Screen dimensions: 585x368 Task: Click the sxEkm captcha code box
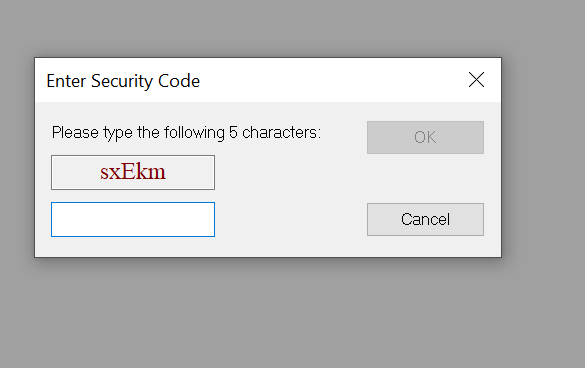(133, 172)
